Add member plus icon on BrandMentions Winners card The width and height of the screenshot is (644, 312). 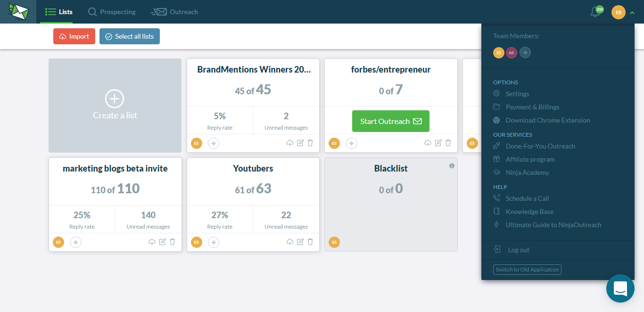coord(214,143)
